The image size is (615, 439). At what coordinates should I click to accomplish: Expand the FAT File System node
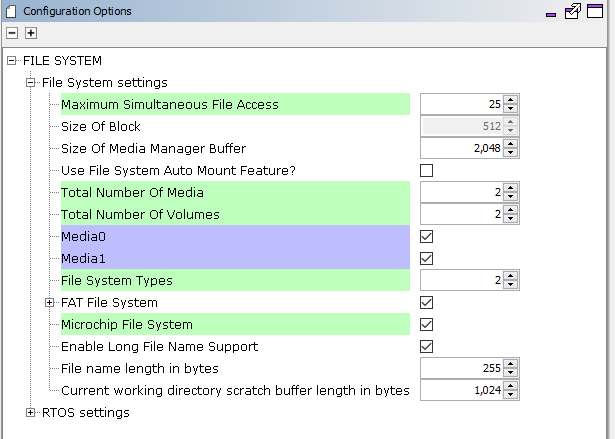pyautogui.click(x=49, y=302)
